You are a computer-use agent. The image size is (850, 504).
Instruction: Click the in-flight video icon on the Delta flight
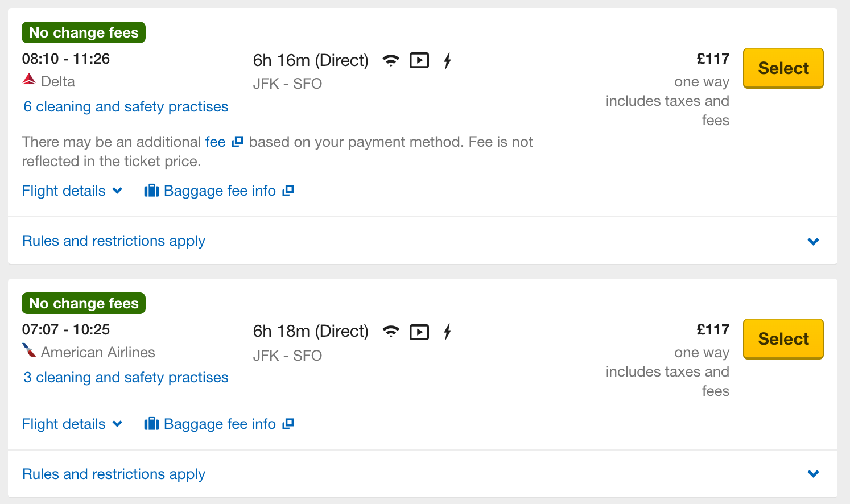(419, 60)
